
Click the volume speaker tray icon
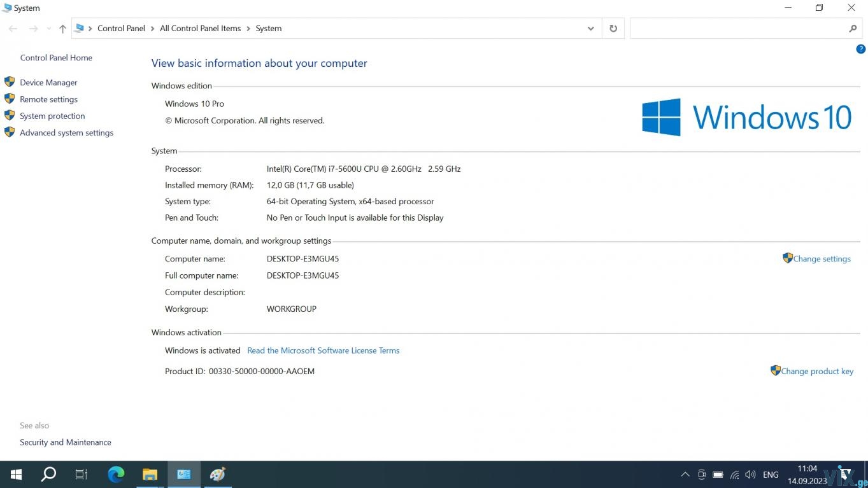coord(751,475)
